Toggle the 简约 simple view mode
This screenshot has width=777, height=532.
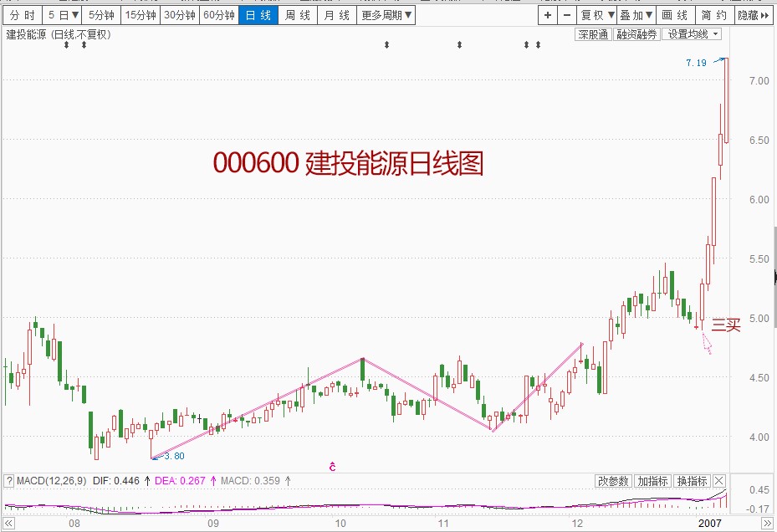(x=713, y=15)
